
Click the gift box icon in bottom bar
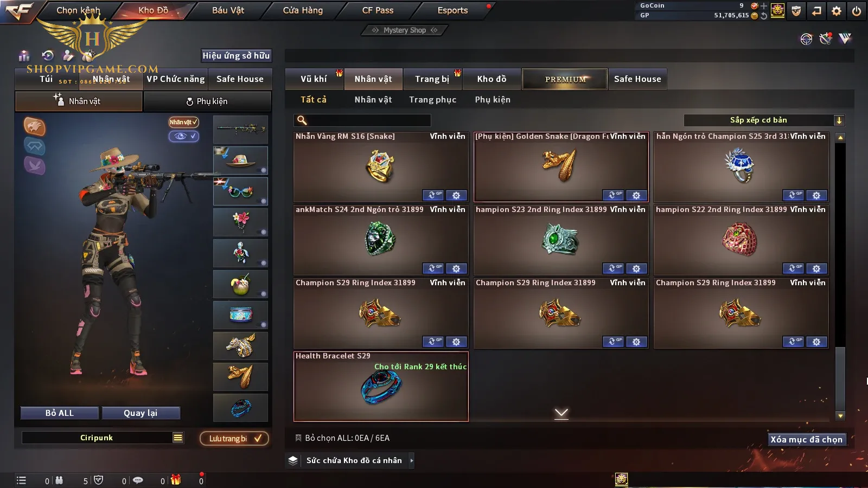click(x=175, y=480)
